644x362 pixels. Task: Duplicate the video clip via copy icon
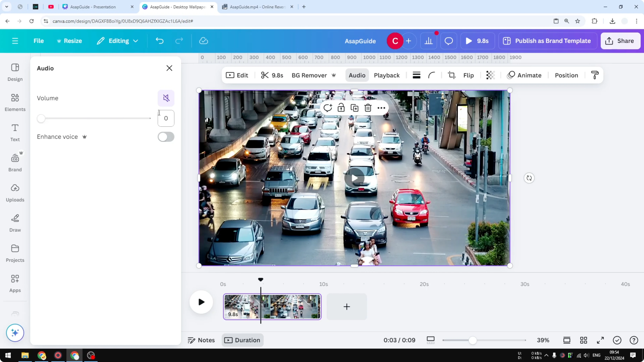coord(355,108)
